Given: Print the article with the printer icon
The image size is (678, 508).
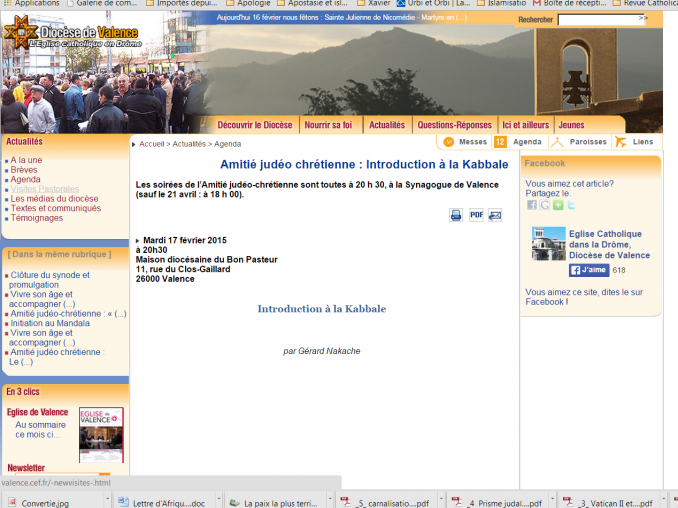Looking at the screenshot, I should (456, 215).
